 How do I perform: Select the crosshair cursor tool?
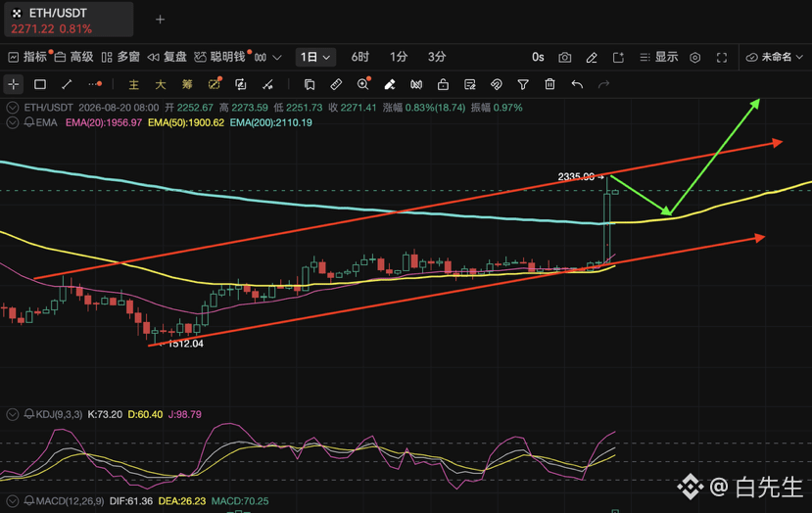(14, 84)
